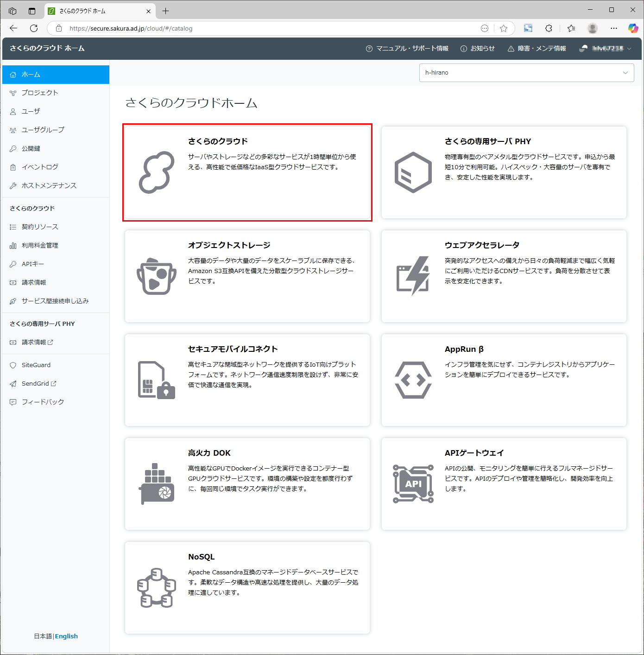Switch language to 日本語
Viewport: 644px width, 655px height.
click(x=43, y=636)
